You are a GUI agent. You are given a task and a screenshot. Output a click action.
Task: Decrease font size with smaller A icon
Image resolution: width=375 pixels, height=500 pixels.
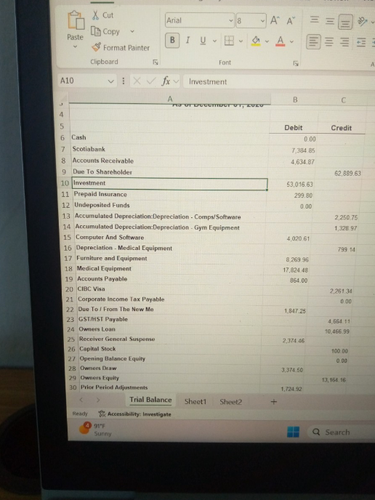pos(291,21)
